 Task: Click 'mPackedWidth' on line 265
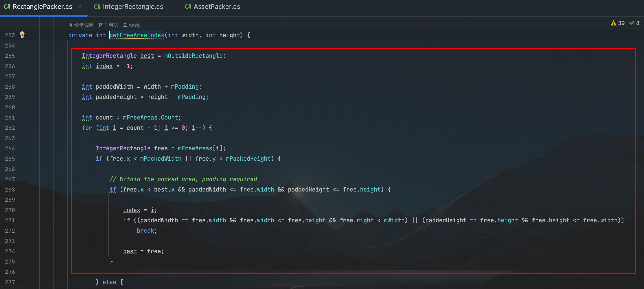[x=161, y=158]
